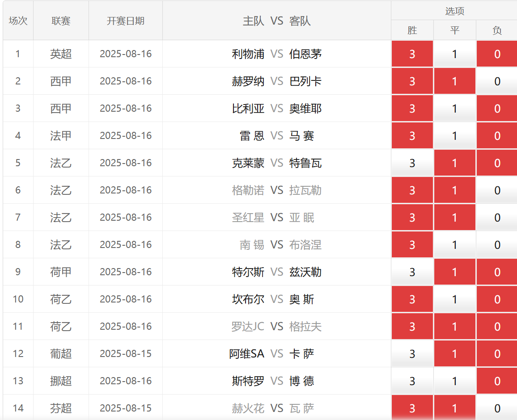Choose 负 (0) for 南锡 VS 布洛涅

pyautogui.click(x=497, y=245)
